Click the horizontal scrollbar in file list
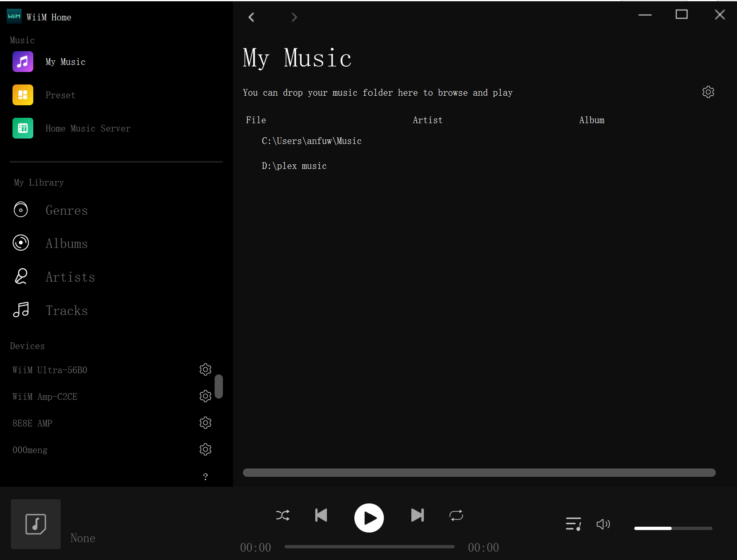This screenshot has width=737, height=560. pos(479,473)
